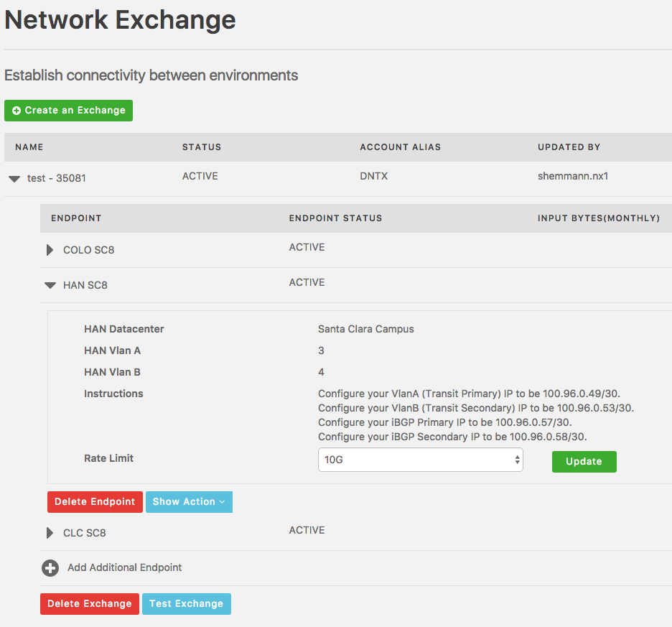Image resolution: width=672 pixels, height=627 pixels.
Task: Click the chevron on Show Action button
Action: pos(222,502)
